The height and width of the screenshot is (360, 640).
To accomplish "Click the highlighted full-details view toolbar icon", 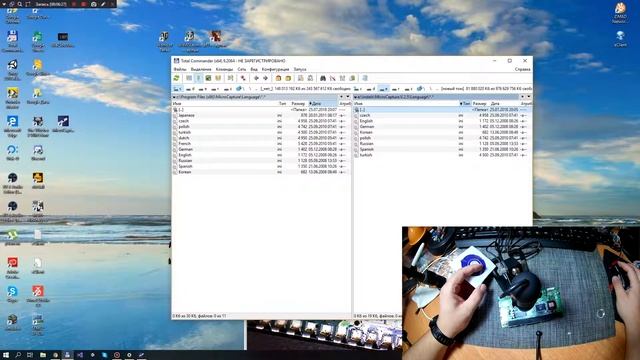I will click(x=198, y=78).
